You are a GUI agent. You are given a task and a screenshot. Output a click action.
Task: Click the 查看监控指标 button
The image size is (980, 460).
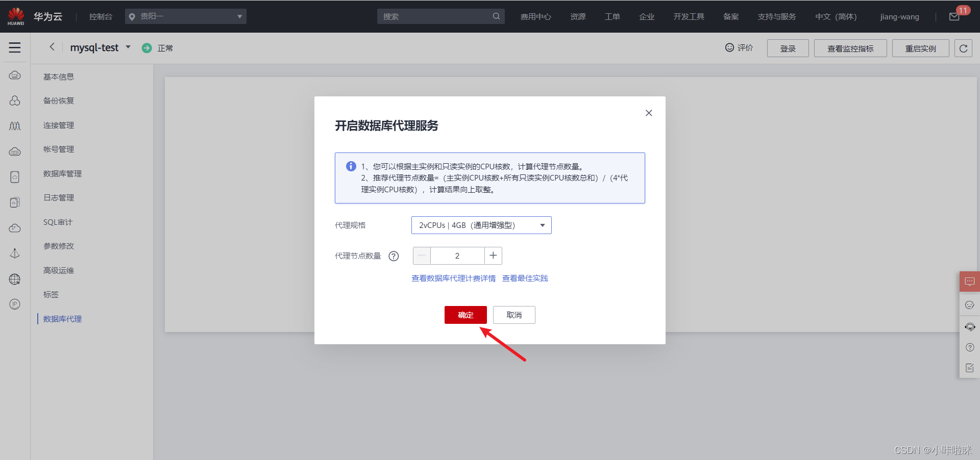coord(850,48)
